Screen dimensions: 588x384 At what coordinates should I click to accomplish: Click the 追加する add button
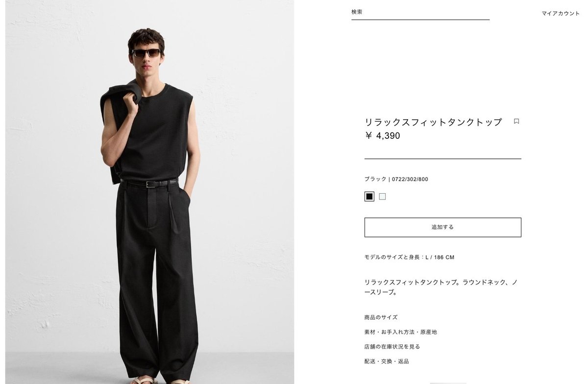442,228
